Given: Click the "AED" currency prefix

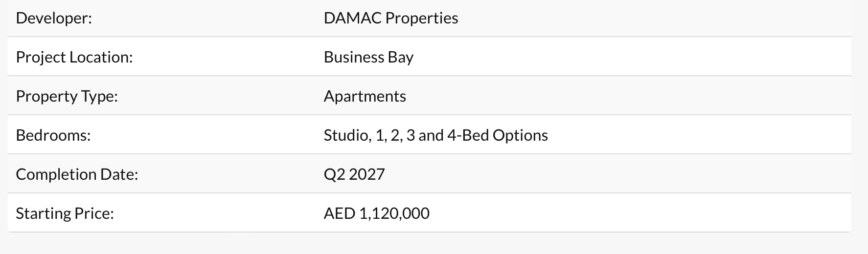Looking at the screenshot, I should click(x=339, y=213).
